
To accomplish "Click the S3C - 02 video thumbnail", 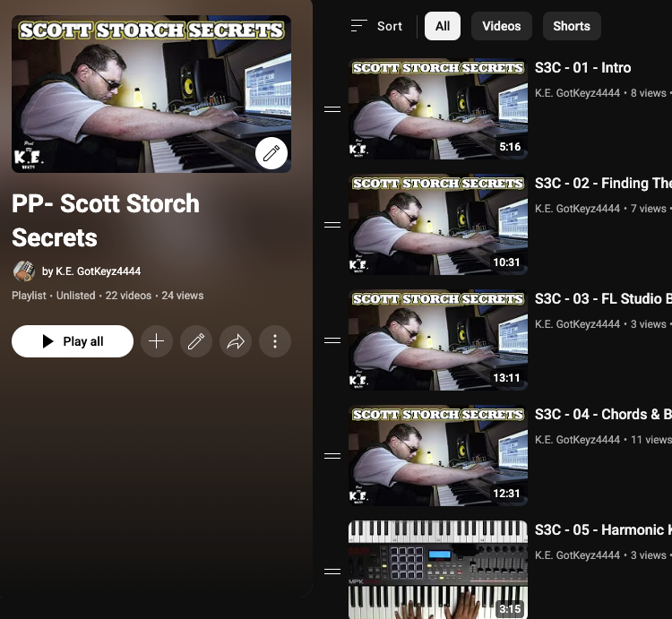I will coord(438,225).
